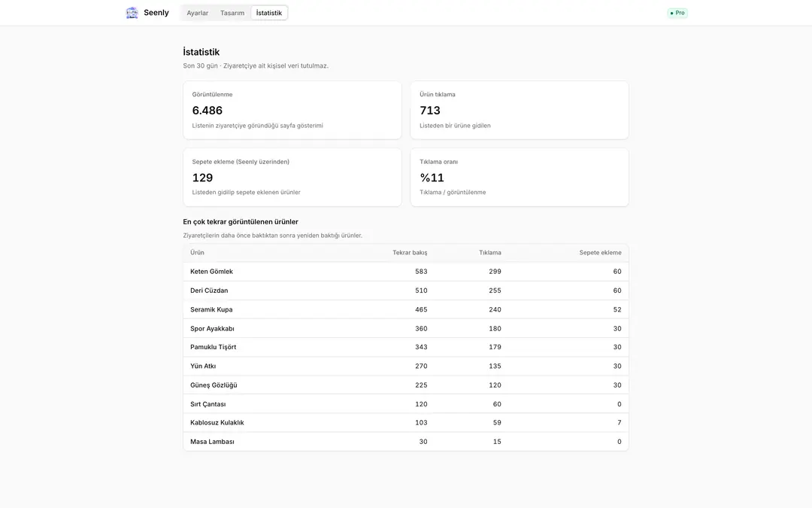
Task: Select the Güneş Gözlüğü row name
Action: coord(214,385)
